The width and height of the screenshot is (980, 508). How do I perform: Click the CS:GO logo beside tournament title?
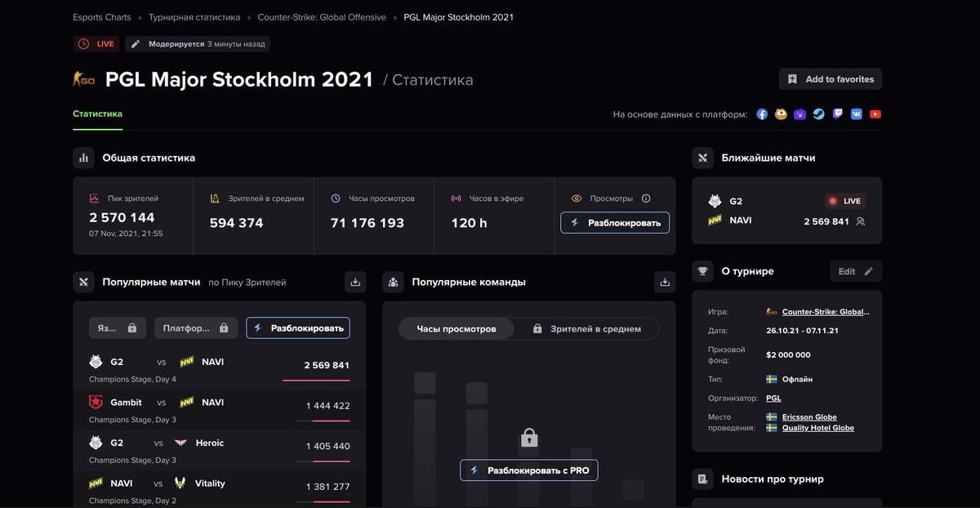(x=84, y=79)
